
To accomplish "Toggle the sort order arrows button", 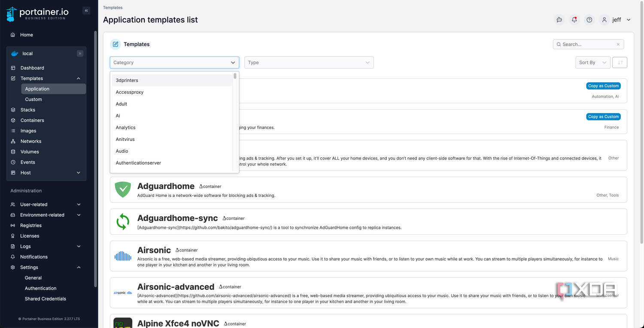I will tap(620, 62).
